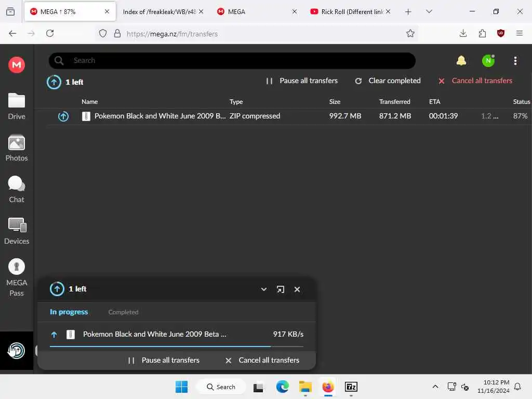Click the Type column header
532x399 pixels.
[x=236, y=102]
